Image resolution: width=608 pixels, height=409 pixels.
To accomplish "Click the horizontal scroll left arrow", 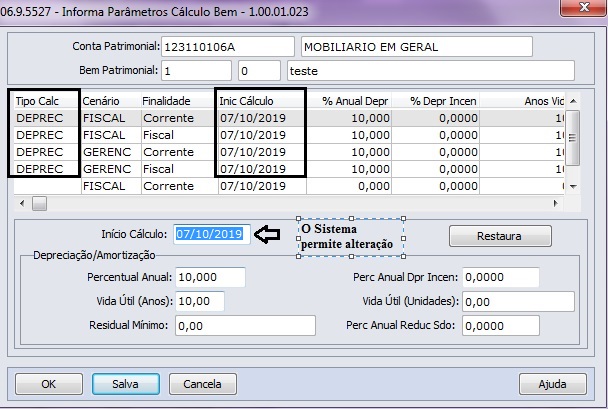I will [22, 203].
